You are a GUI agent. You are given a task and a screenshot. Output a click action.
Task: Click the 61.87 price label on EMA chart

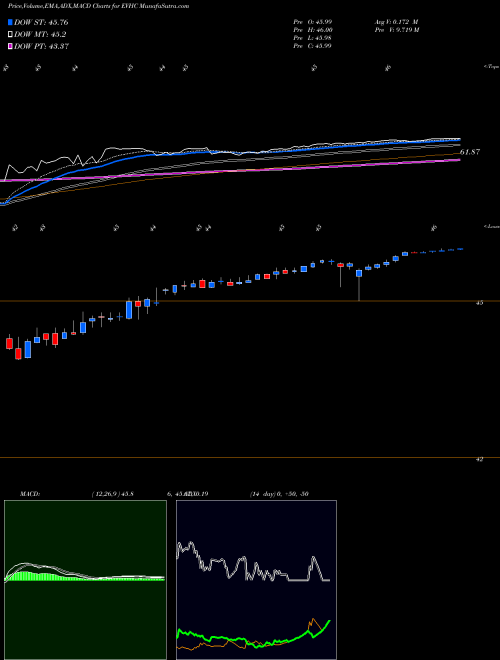pyautogui.click(x=470, y=152)
